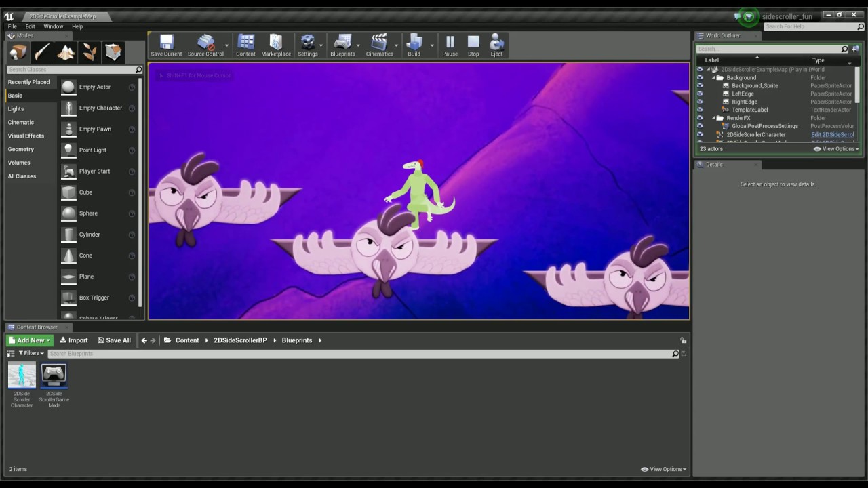Click the Add New button
The image size is (868, 488).
(x=30, y=340)
